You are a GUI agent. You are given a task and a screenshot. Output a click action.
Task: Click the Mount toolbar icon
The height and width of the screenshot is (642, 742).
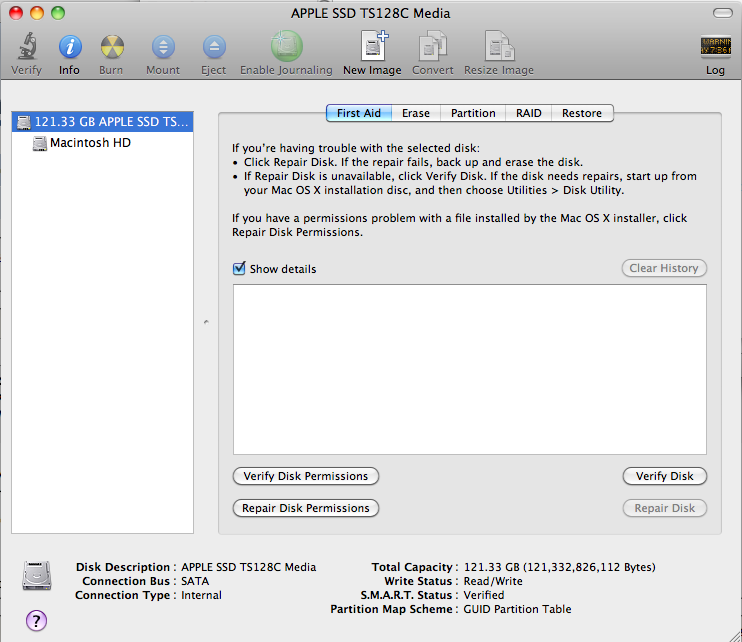click(x=163, y=47)
